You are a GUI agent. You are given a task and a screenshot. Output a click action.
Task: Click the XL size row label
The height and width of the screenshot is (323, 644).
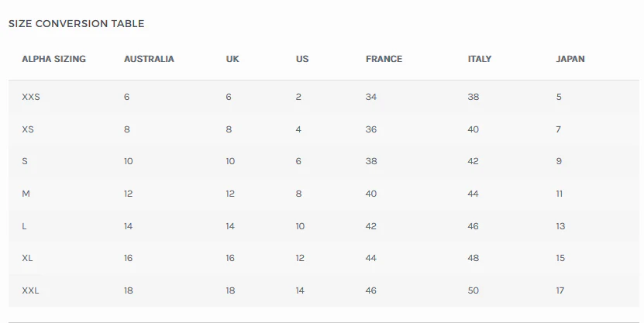click(x=28, y=258)
